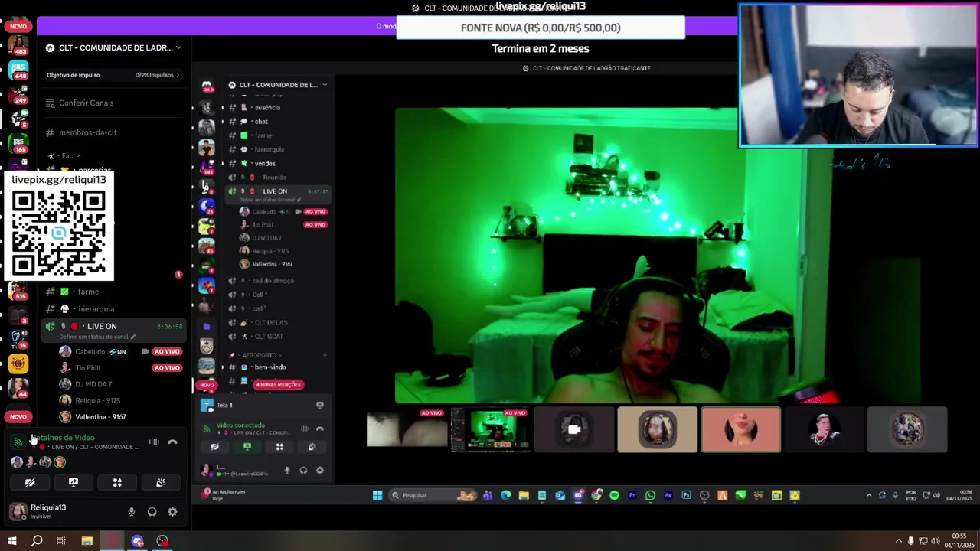980x551 pixels.
Task: Select user DJ WD DA 7 in outer list
Action: [93, 384]
